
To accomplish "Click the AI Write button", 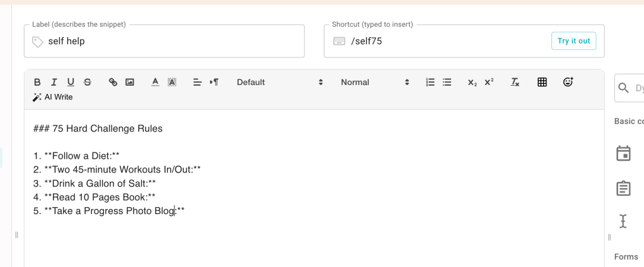I will pyautogui.click(x=52, y=97).
